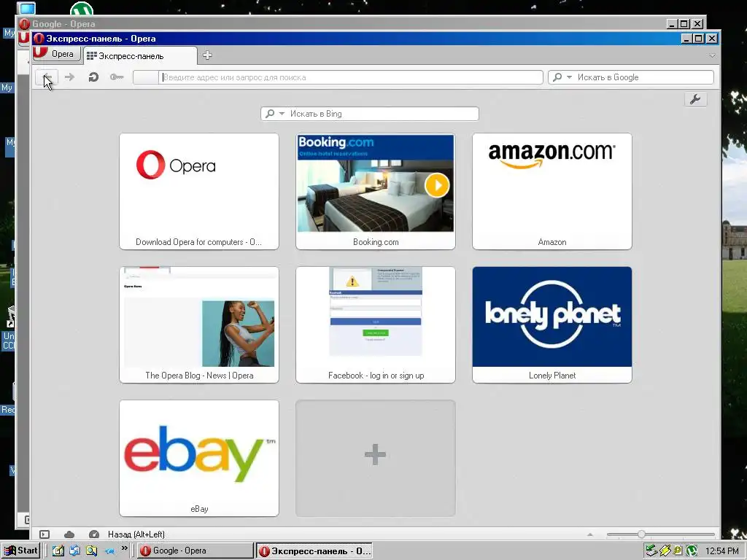Viewport: 747px width, 560px height.
Task: Add a new speed dial with plus tile
Action: [x=376, y=458]
